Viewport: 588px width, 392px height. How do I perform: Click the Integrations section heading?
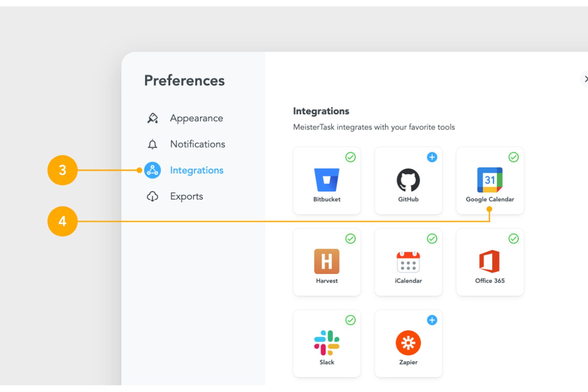pos(321,111)
